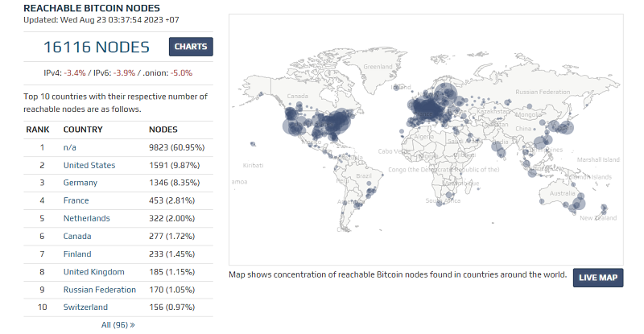Open the Finland country link

pos(76,254)
